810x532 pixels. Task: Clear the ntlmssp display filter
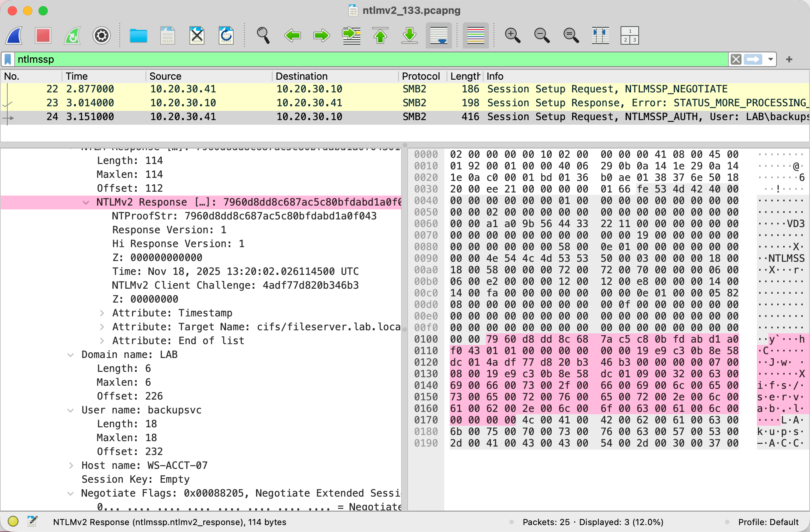pos(736,59)
